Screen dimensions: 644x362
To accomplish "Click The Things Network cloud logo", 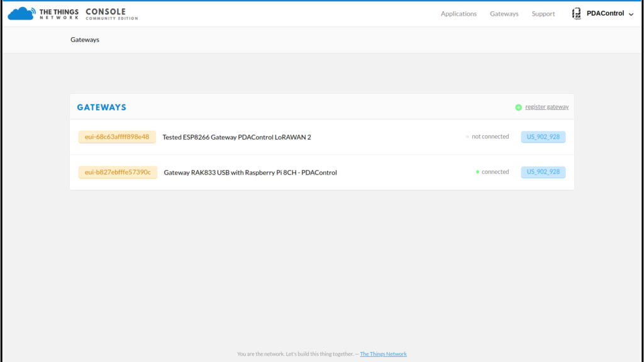I will click(22, 14).
